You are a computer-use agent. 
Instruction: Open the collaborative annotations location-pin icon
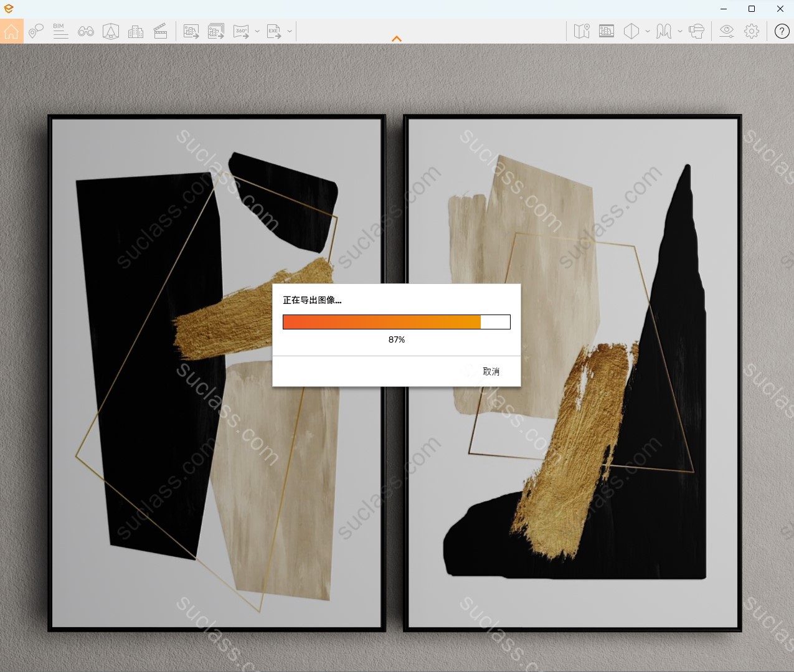36,31
